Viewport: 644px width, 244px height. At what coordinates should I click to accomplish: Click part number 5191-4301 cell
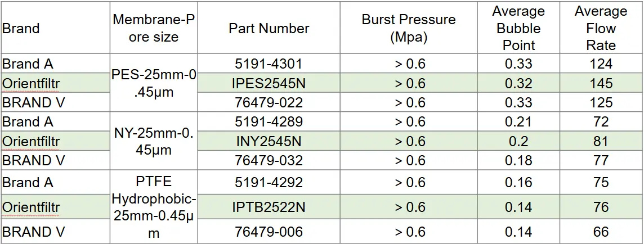click(269, 64)
